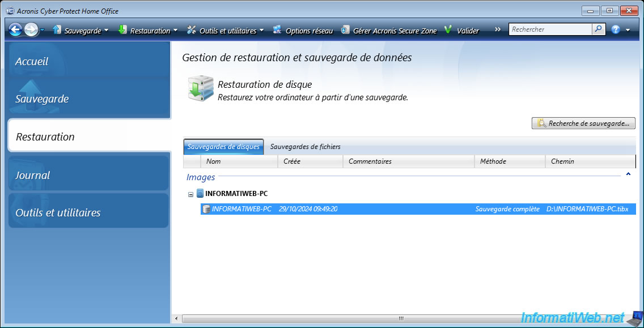Open the Outils et utilitaires toolbar menu
The width and height of the screenshot is (644, 328).
pyautogui.click(x=226, y=31)
